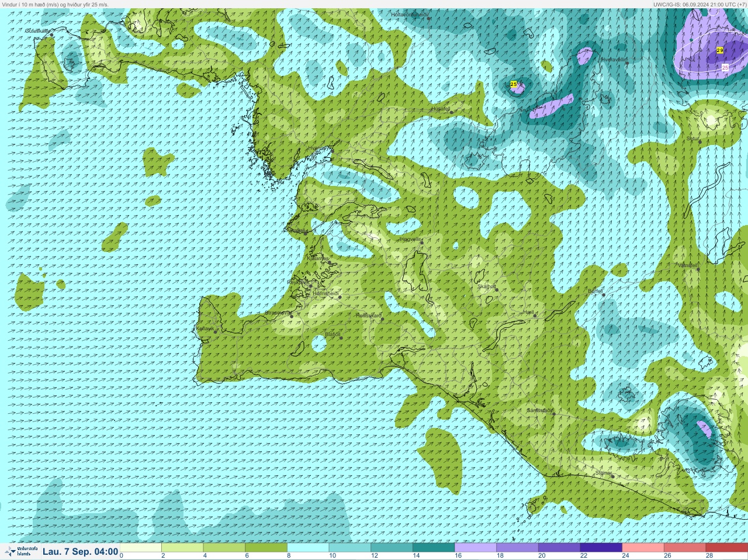The height and width of the screenshot is (560, 748).
Task: Click the legend tick number 16
Action: point(458,556)
